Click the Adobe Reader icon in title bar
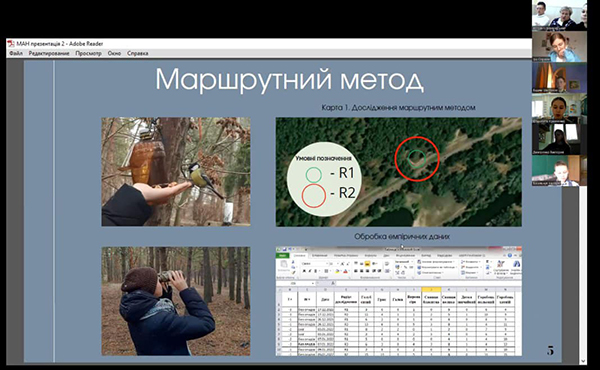This screenshot has width=600, height=370. point(11,44)
